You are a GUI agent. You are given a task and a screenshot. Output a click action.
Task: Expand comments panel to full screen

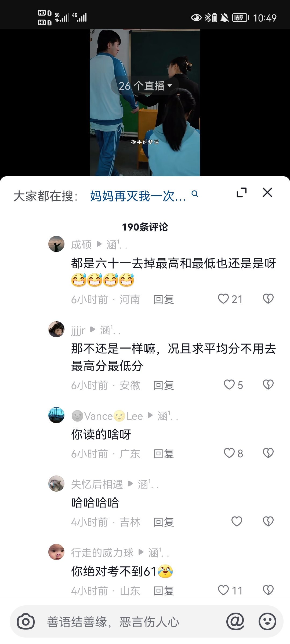(x=242, y=192)
